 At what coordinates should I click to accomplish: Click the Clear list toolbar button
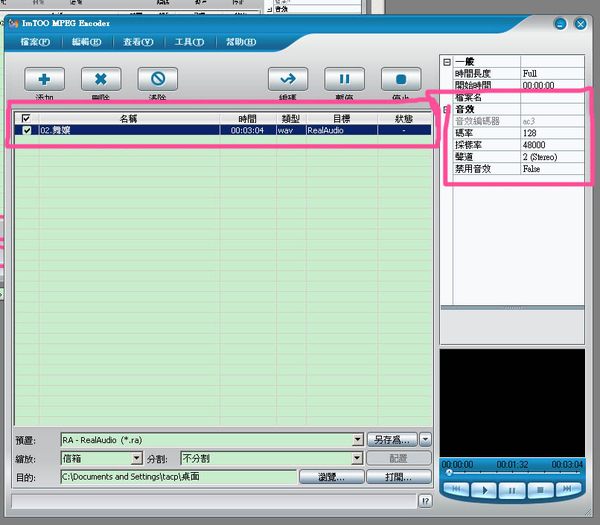(x=158, y=79)
